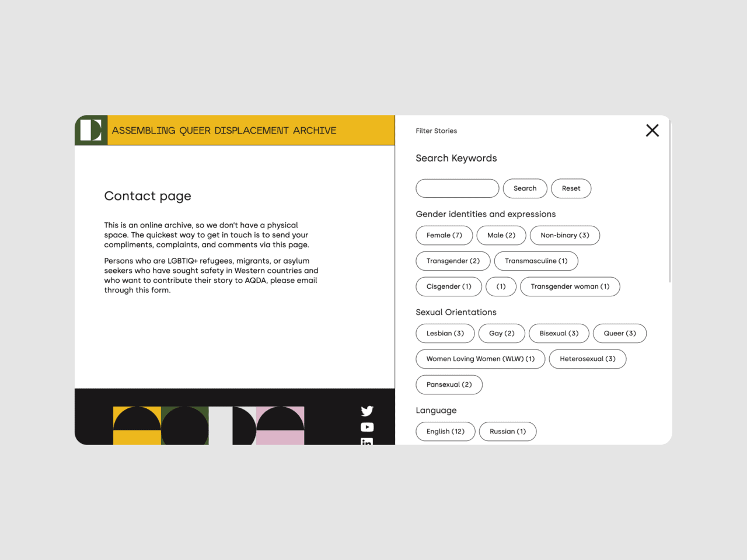This screenshot has height=560, width=747.
Task: Toggle the Male (2) filter
Action: (x=501, y=235)
